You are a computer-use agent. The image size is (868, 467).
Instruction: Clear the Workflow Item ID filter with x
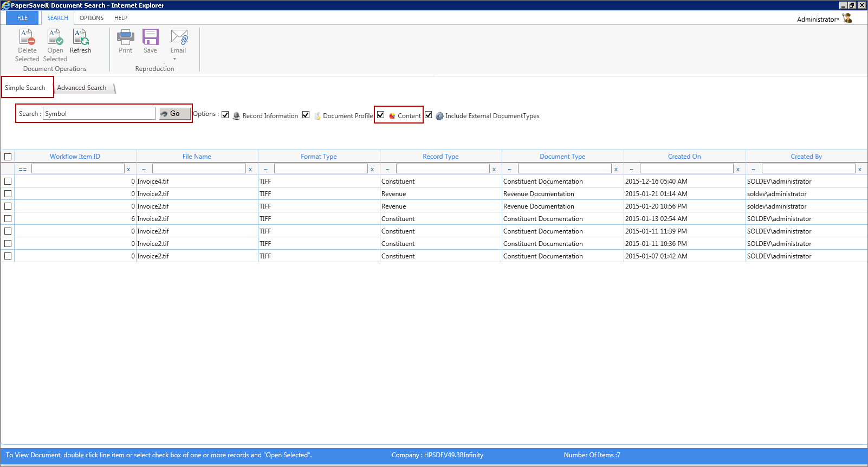128,170
